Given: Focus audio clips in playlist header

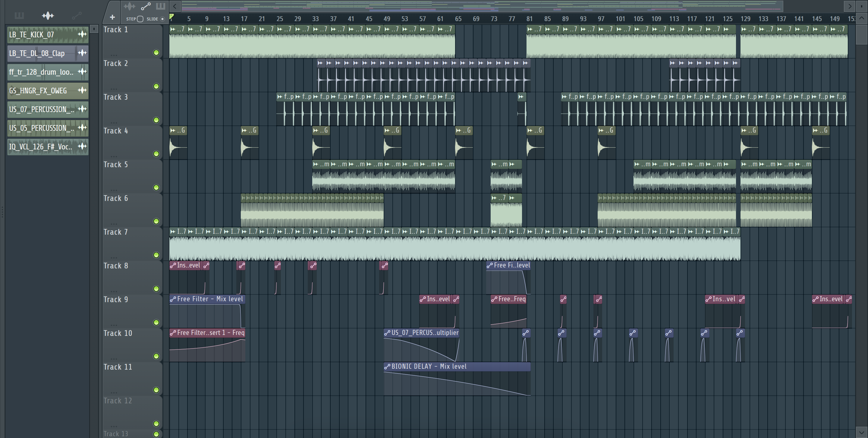Looking at the screenshot, I should (x=129, y=6).
